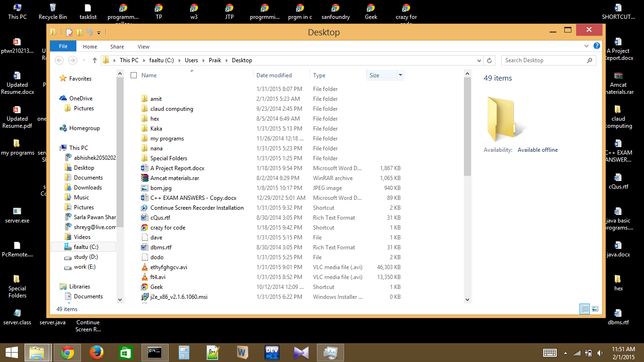Select j2e_x86_v2.1.6.1060.msi installer icon
The image size is (644, 362).
tap(145, 297)
